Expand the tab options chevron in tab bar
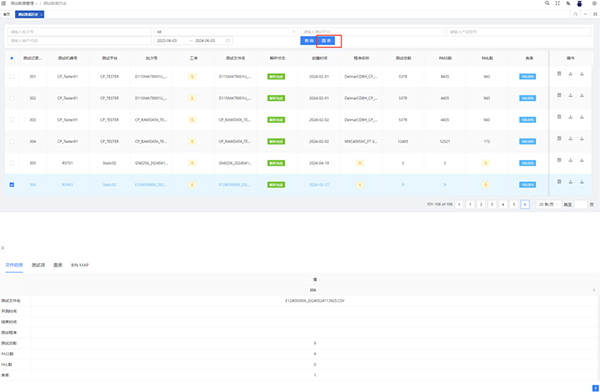The height and width of the screenshot is (392, 600). pos(585,14)
